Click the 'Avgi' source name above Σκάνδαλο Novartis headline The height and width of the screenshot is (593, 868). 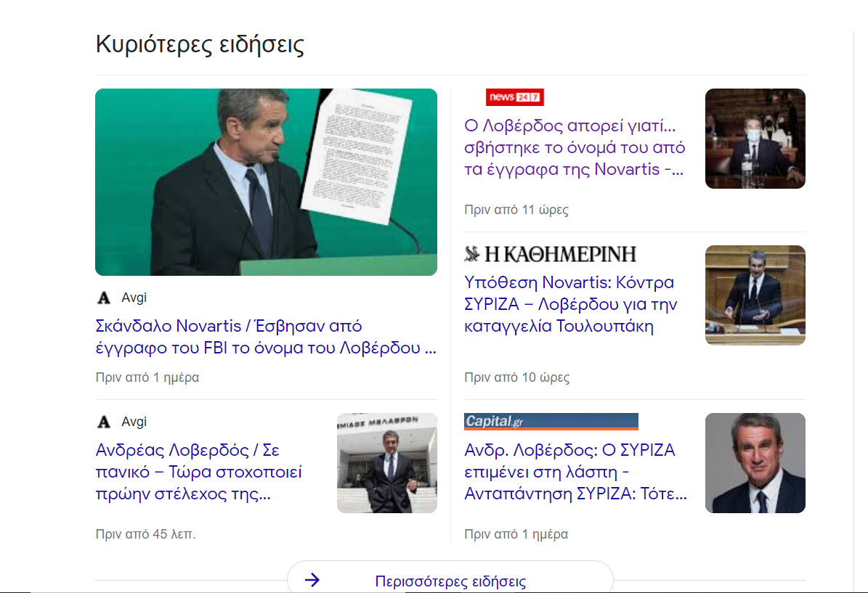pos(134,298)
